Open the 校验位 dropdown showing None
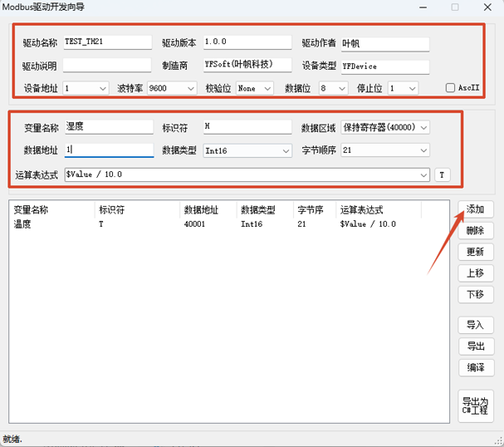 coord(255,88)
